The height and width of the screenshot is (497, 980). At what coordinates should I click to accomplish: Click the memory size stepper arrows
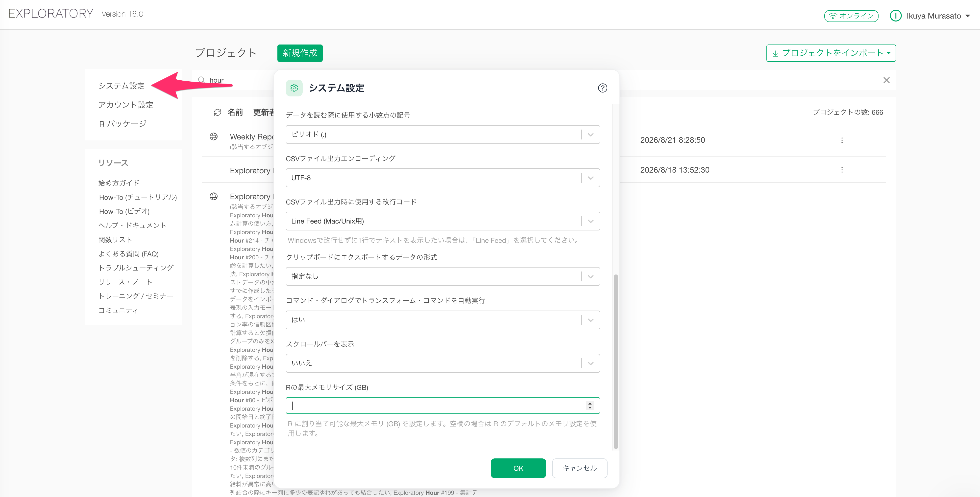(x=590, y=406)
